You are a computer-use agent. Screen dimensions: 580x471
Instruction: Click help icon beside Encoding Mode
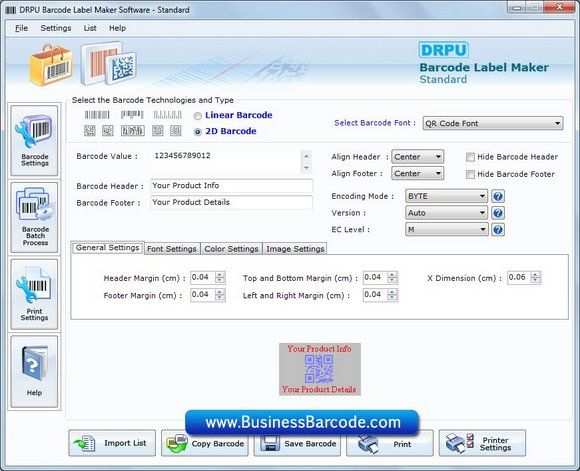click(x=498, y=196)
